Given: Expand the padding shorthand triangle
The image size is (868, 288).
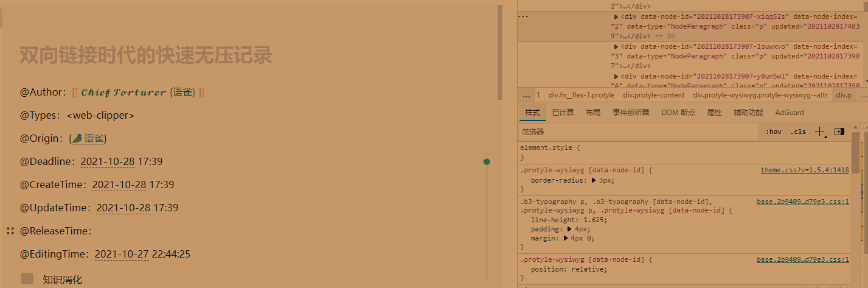Looking at the screenshot, I should pyautogui.click(x=568, y=229).
